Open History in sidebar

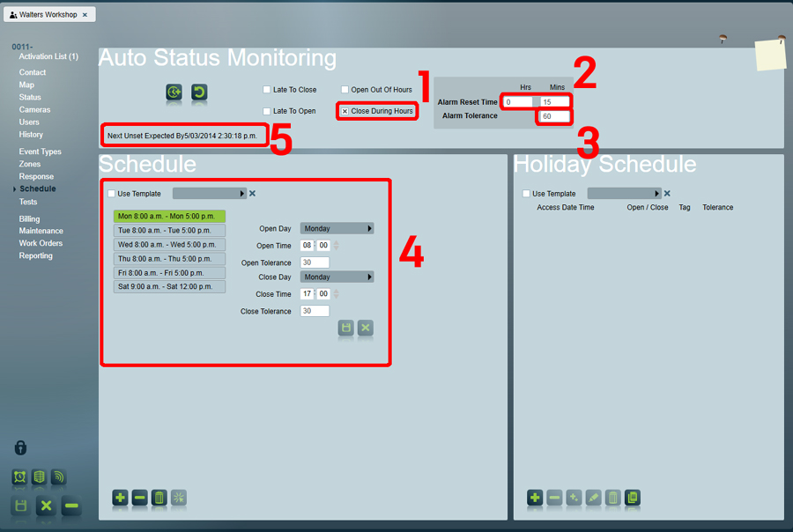click(x=31, y=135)
